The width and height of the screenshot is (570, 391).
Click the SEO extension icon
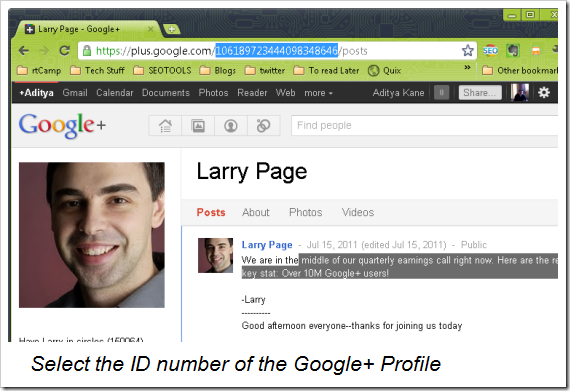[490, 51]
